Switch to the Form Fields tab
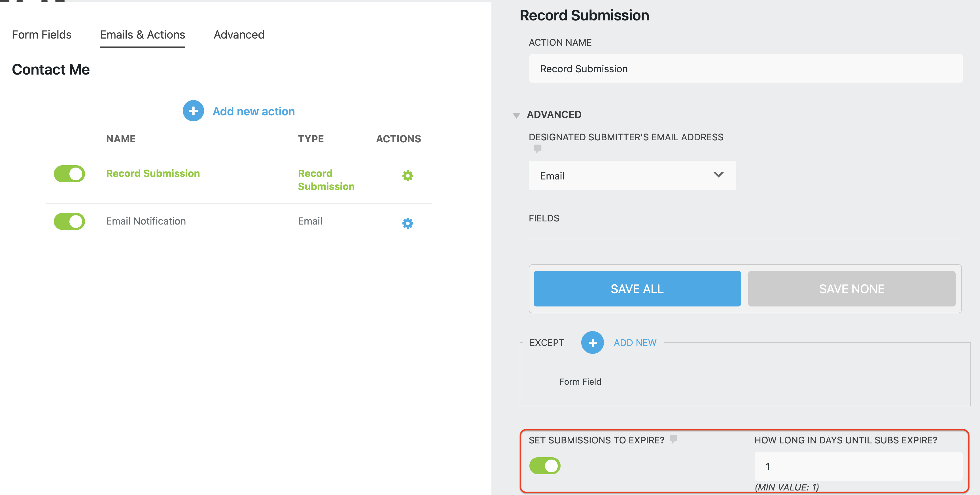Viewport: 980px width, 495px height. pos(41,35)
